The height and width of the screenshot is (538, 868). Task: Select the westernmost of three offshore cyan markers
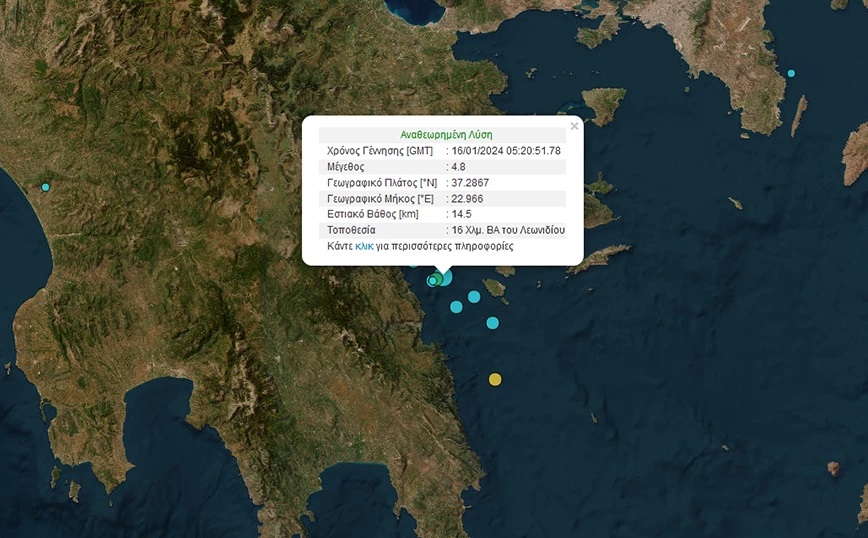click(456, 307)
